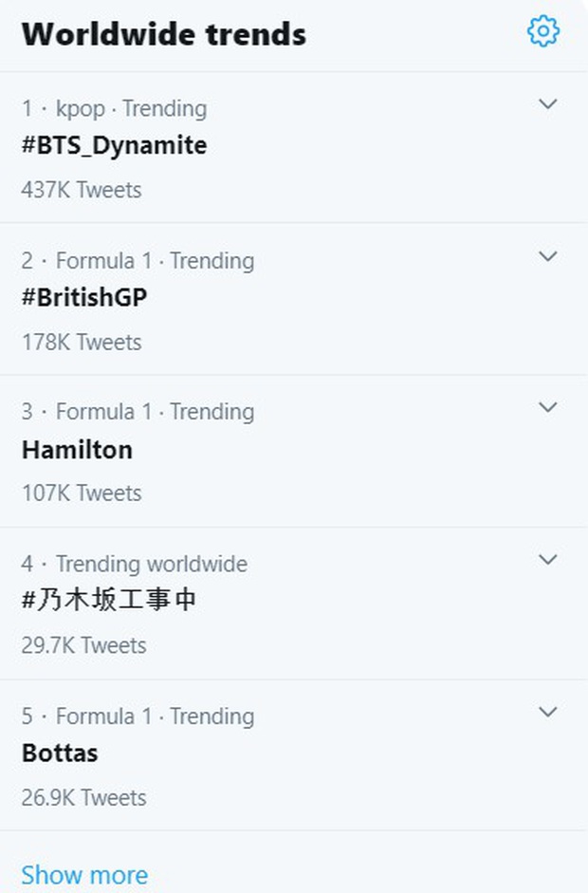Expand options chevron for #BTS_Dynamite trend
The image size is (588, 893).
click(x=547, y=103)
